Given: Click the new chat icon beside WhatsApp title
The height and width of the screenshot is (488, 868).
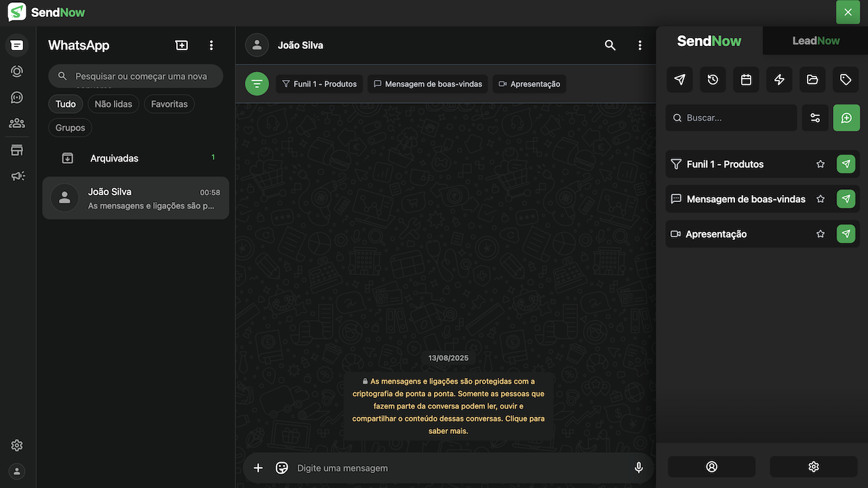Looking at the screenshot, I should pyautogui.click(x=182, y=45).
